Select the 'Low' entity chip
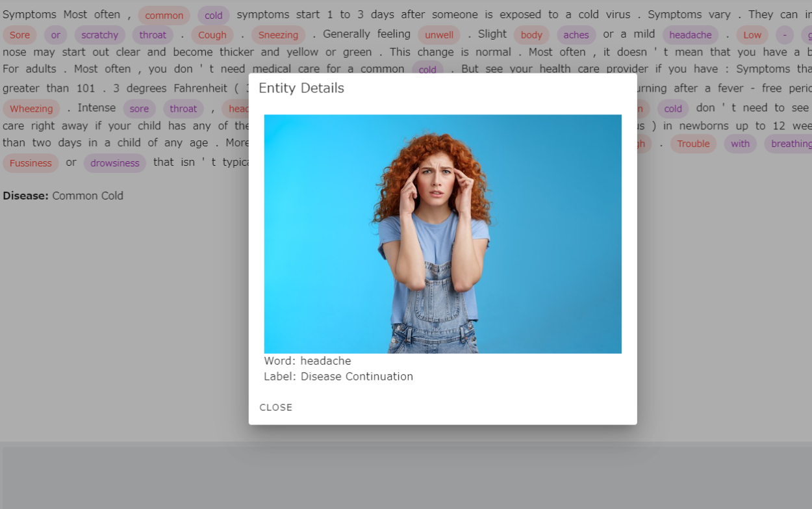 point(752,35)
